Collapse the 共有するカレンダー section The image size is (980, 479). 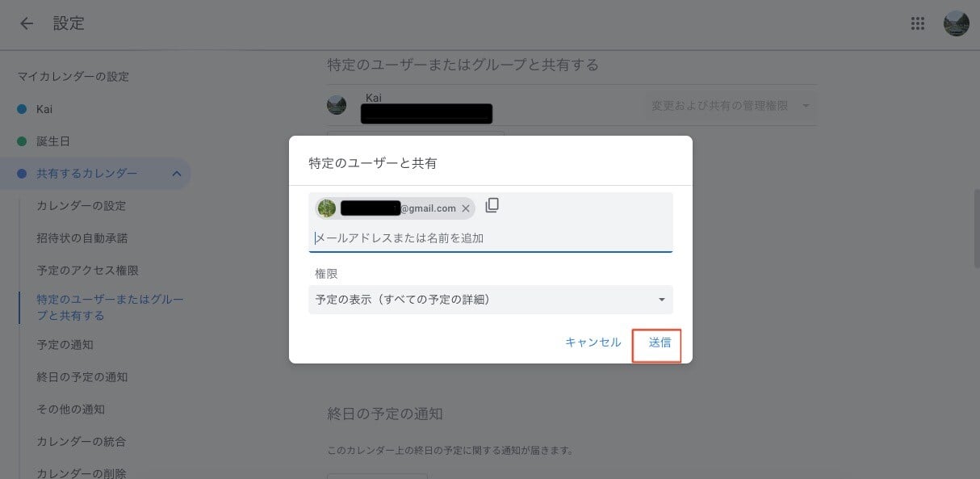176,174
